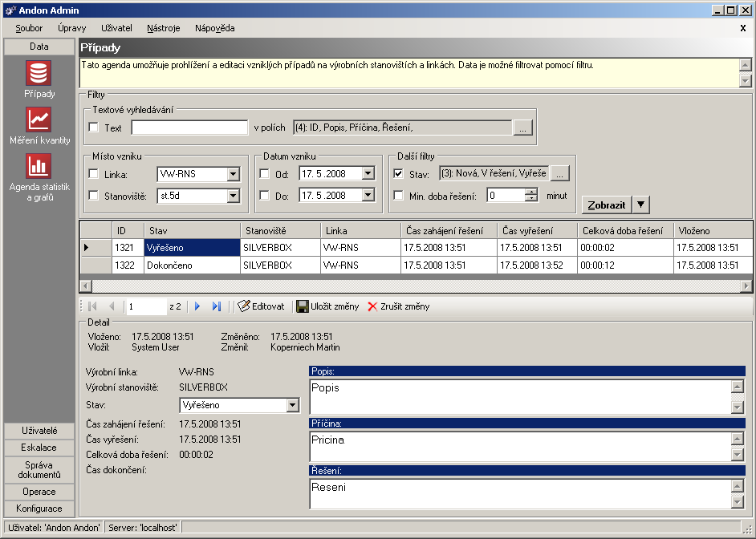Open the Soubor menu
Image resolution: width=756 pixels, height=539 pixels.
pyautogui.click(x=29, y=28)
